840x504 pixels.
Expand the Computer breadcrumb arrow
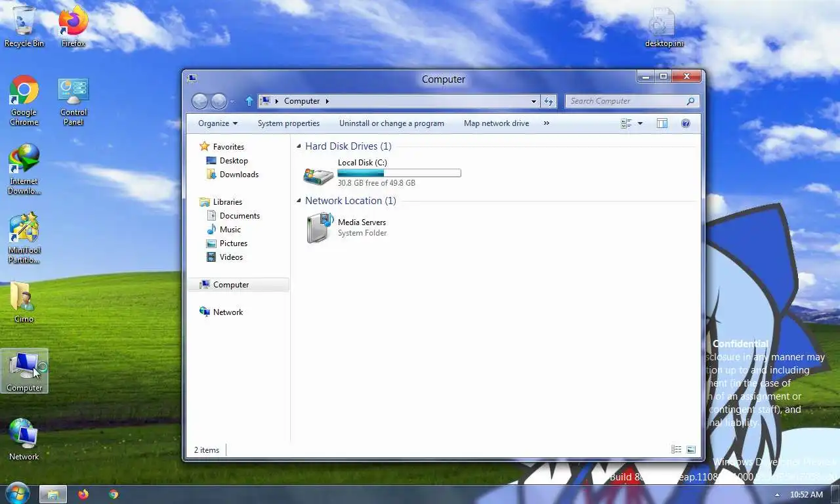(x=327, y=101)
